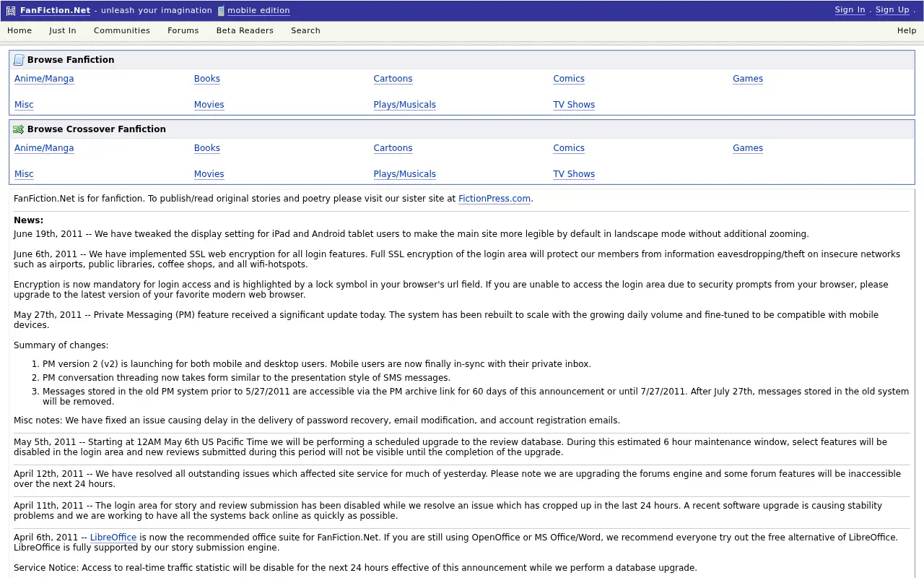The width and height of the screenshot is (924, 578).
Task: Follow the LibreOffice link in the news
Action: [x=113, y=538]
